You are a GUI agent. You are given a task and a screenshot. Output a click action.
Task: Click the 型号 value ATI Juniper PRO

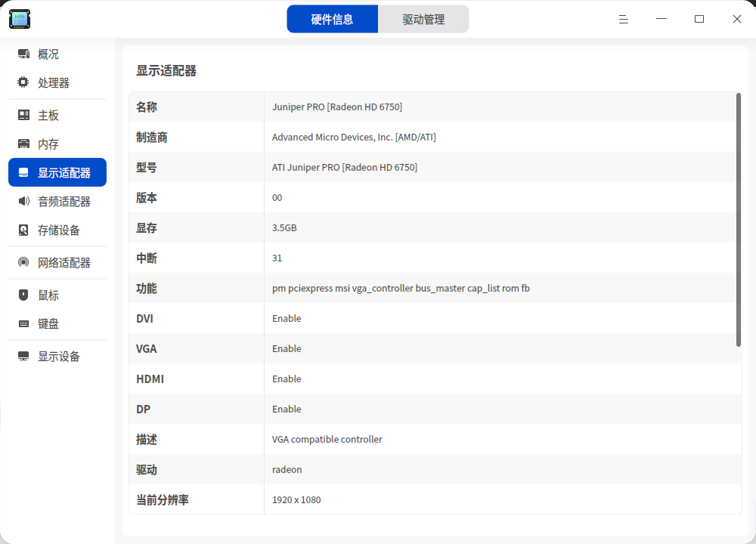pos(345,167)
